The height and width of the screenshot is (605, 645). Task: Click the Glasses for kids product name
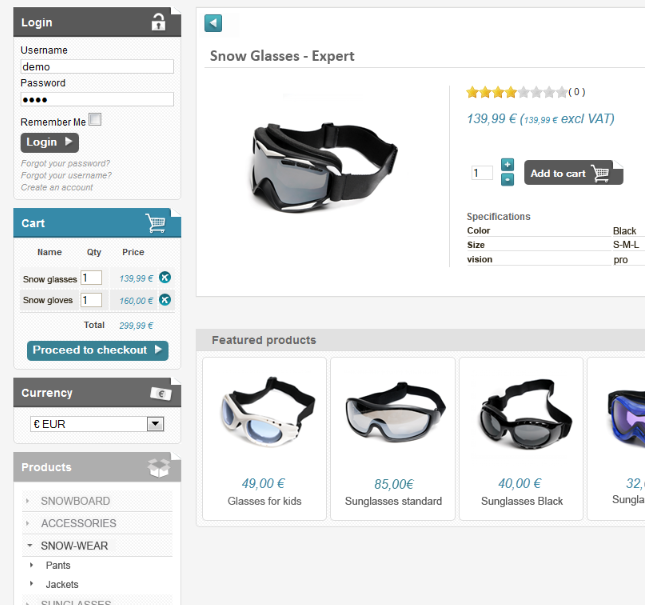[x=264, y=501]
